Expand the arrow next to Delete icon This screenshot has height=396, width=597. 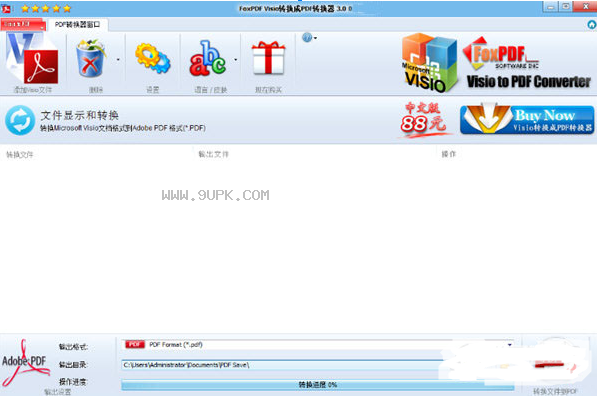tap(118, 60)
